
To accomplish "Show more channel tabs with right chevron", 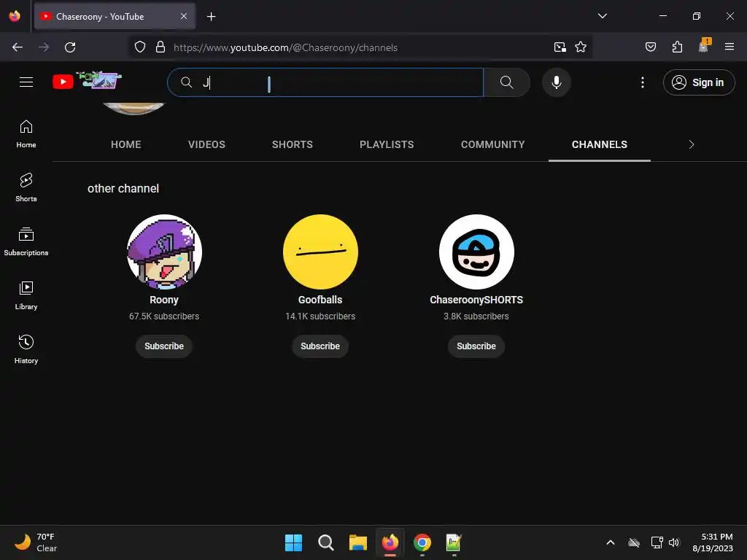I will coord(692,144).
